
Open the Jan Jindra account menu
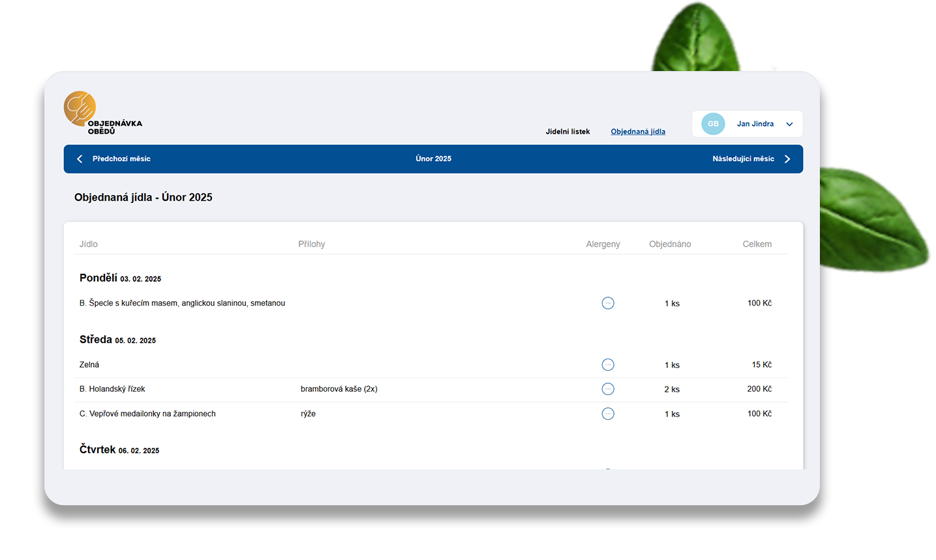coord(755,124)
